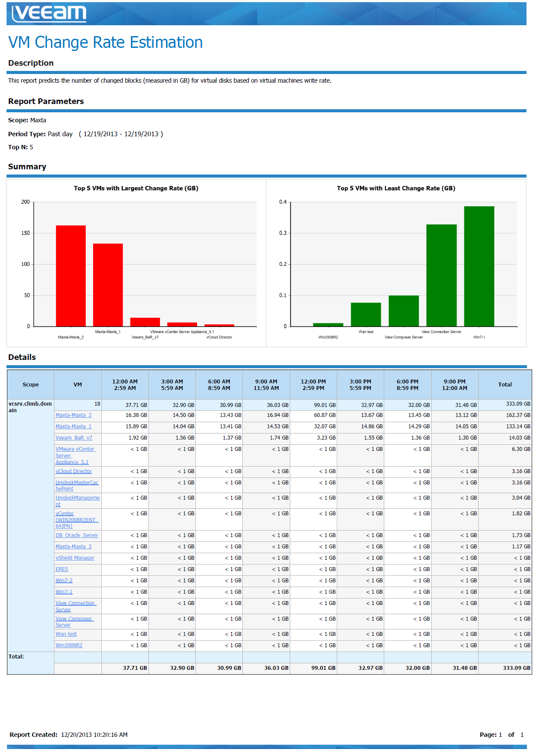Open the vShield Manager VM link
This screenshot has width=540, height=756.
[x=75, y=558]
